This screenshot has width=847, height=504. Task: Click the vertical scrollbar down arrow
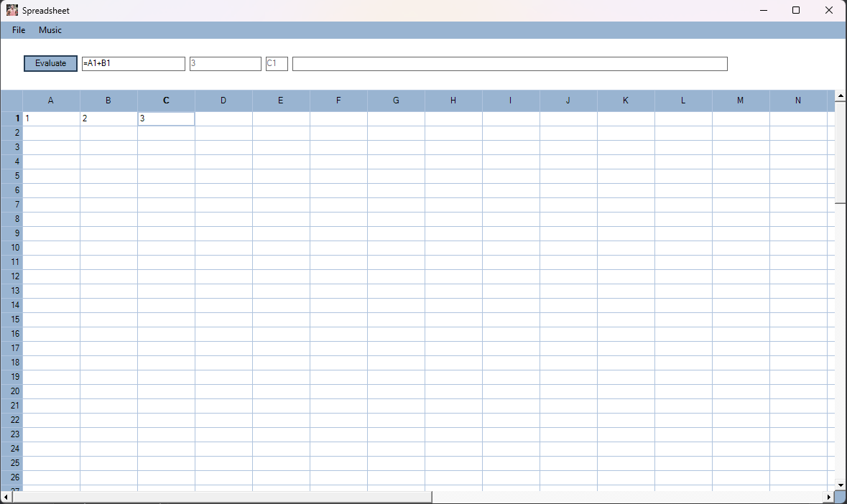(841, 485)
